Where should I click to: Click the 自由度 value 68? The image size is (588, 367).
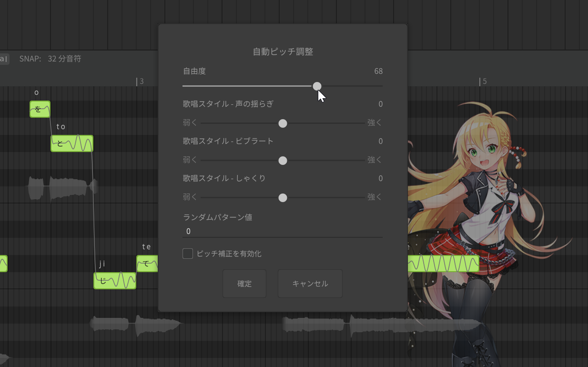point(378,71)
